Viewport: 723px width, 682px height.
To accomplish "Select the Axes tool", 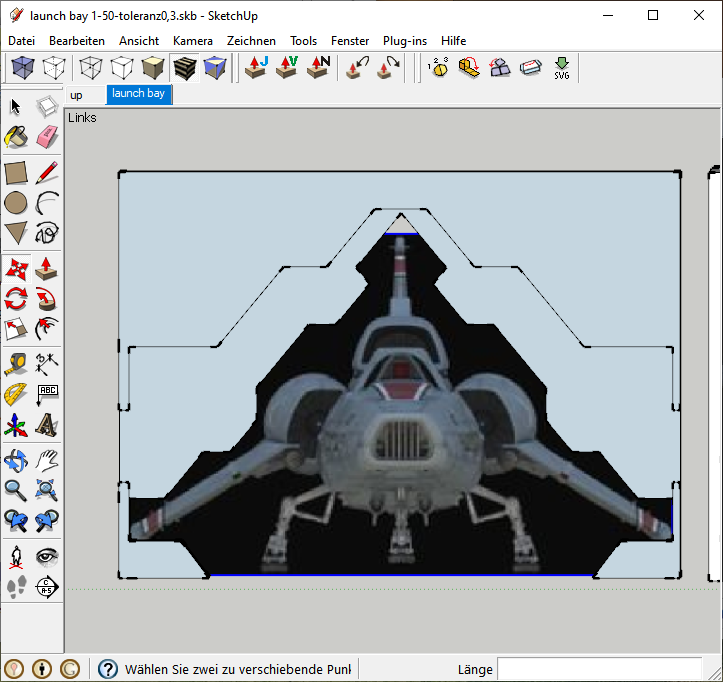I will click(16, 425).
